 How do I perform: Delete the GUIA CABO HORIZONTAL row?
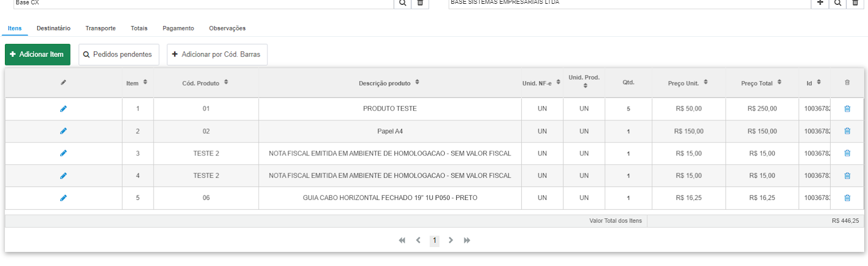[847, 198]
